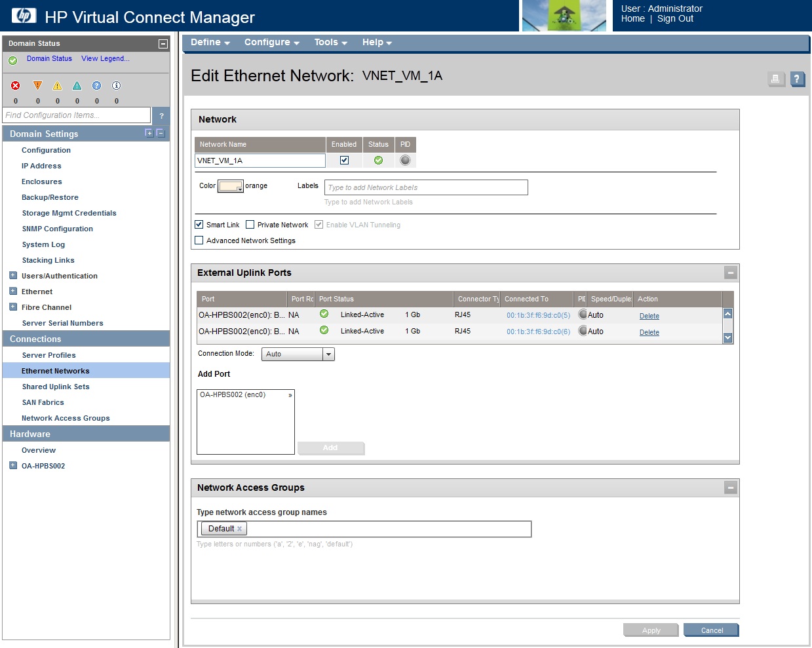
Task: Open the Backup/Restore settings
Action: pyautogui.click(x=50, y=197)
